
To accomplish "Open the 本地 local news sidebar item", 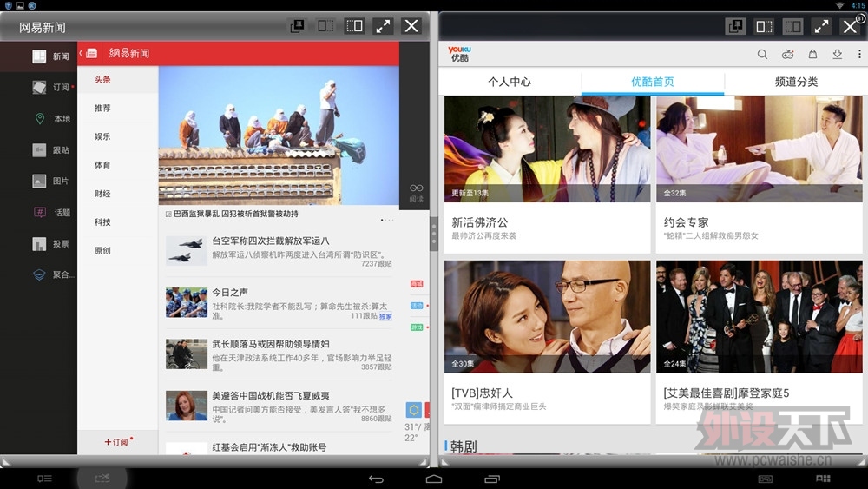I will [x=39, y=118].
